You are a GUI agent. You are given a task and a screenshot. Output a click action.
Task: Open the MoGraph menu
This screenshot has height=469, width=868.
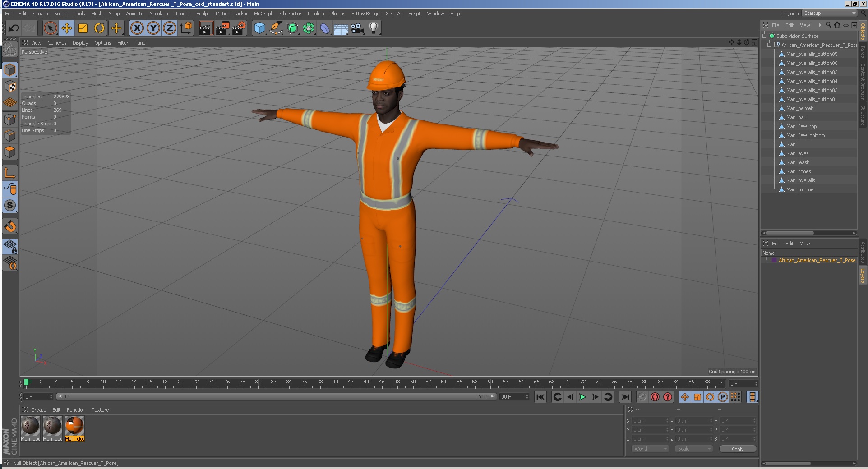click(263, 14)
